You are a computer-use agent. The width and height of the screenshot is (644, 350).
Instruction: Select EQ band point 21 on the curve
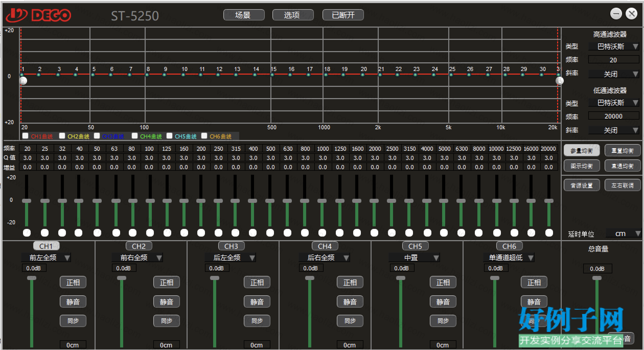point(380,75)
